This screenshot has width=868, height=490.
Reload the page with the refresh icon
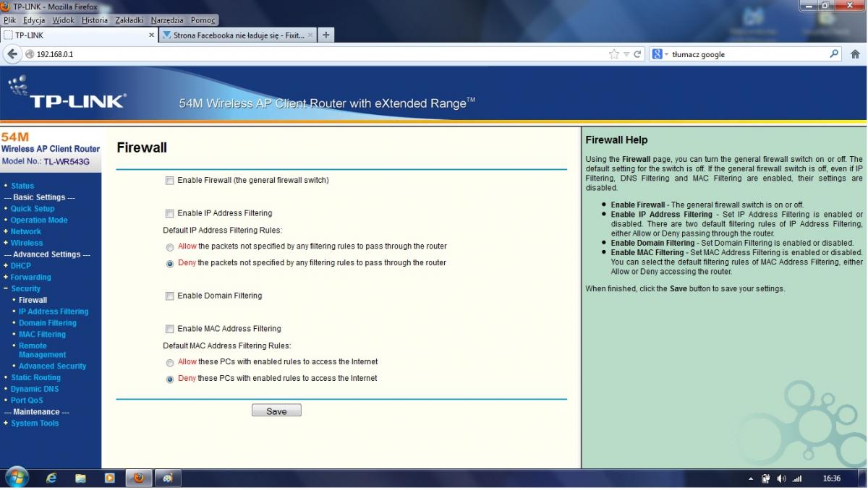coord(638,54)
